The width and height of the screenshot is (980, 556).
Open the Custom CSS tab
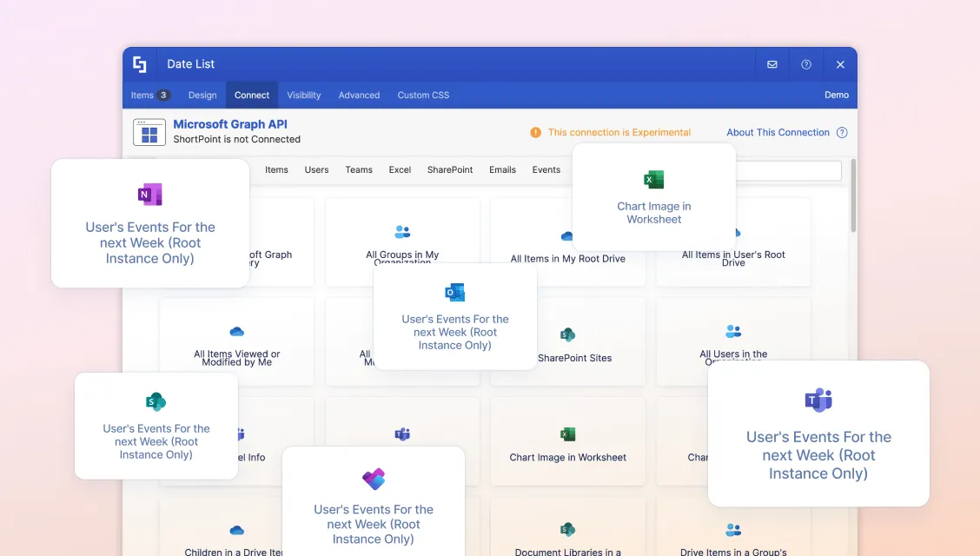coord(423,95)
